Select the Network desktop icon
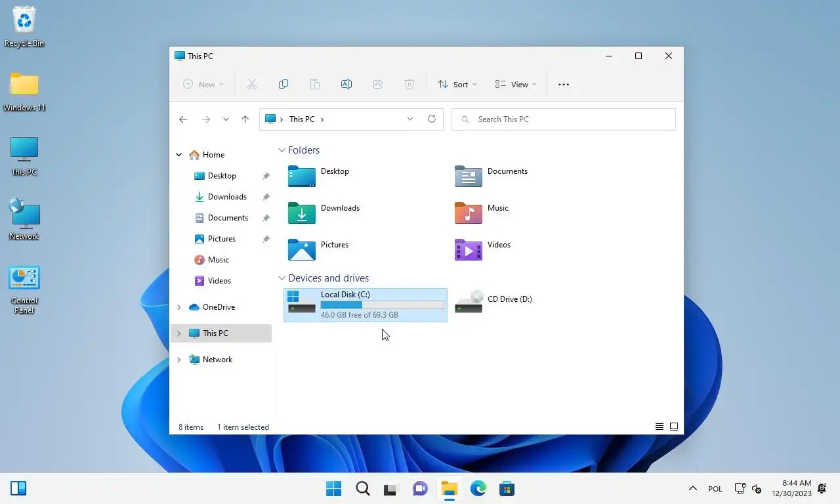Viewport: 840px width, 504px height. click(x=24, y=219)
